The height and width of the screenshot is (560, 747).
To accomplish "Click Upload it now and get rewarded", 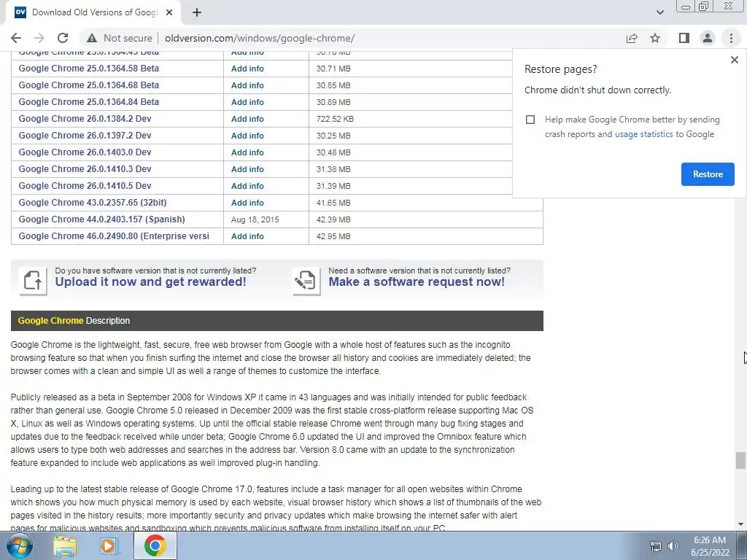I will [150, 282].
